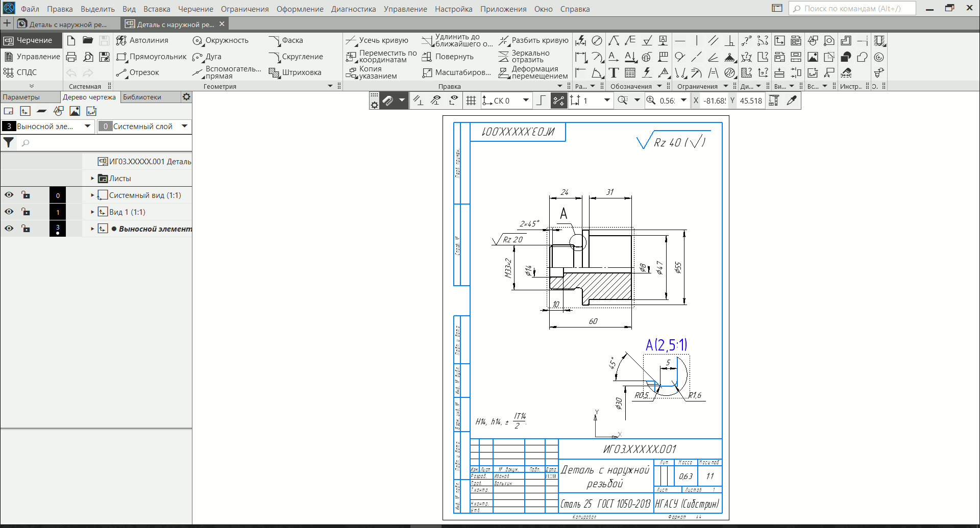This screenshot has width=980, height=528.
Task: Select the Окружность circle tool
Action: tap(220, 40)
